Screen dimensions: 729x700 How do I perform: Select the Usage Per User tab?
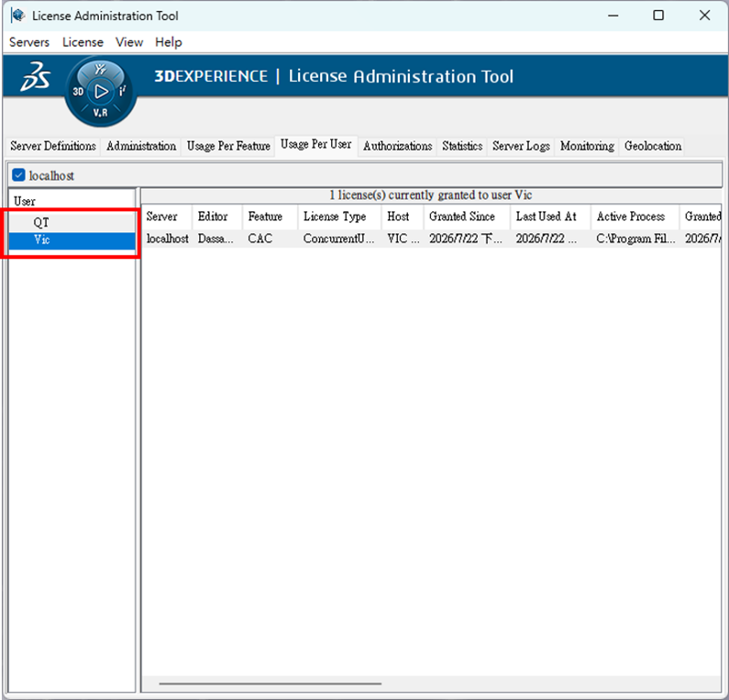click(x=316, y=145)
